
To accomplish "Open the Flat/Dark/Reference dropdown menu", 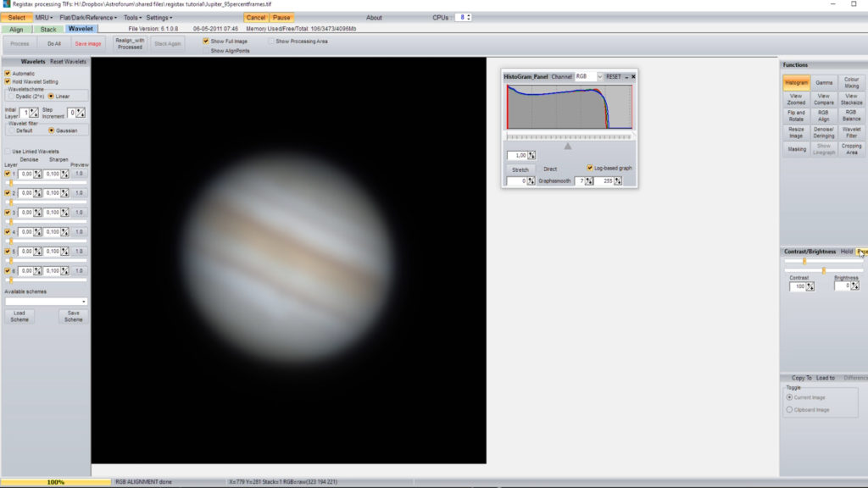I will point(88,18).
